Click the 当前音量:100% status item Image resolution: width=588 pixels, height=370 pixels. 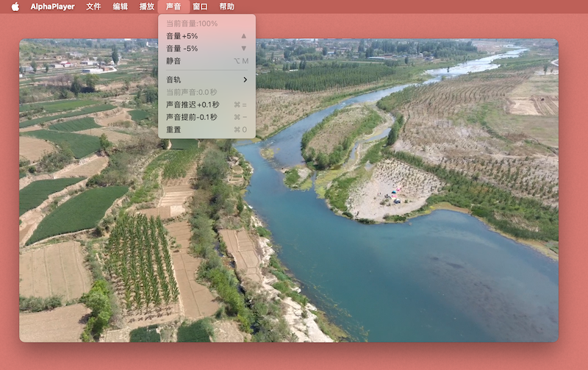(x=192, y=24)
